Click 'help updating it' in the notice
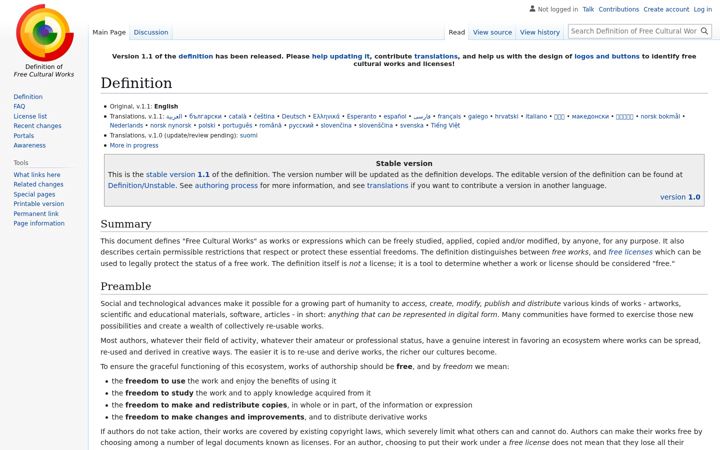The width and height of the screenshot is (720, 450). point(340,56)
